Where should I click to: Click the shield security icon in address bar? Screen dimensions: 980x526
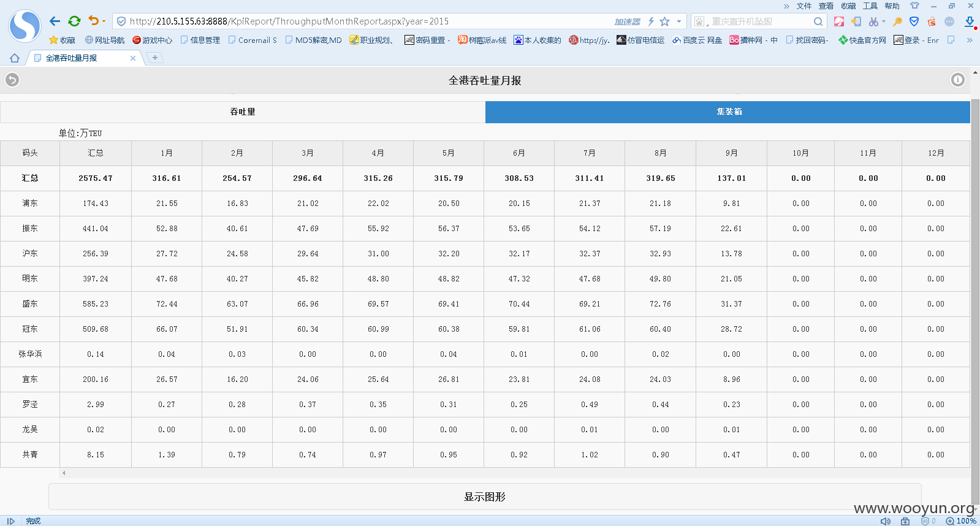pos(121,21)
